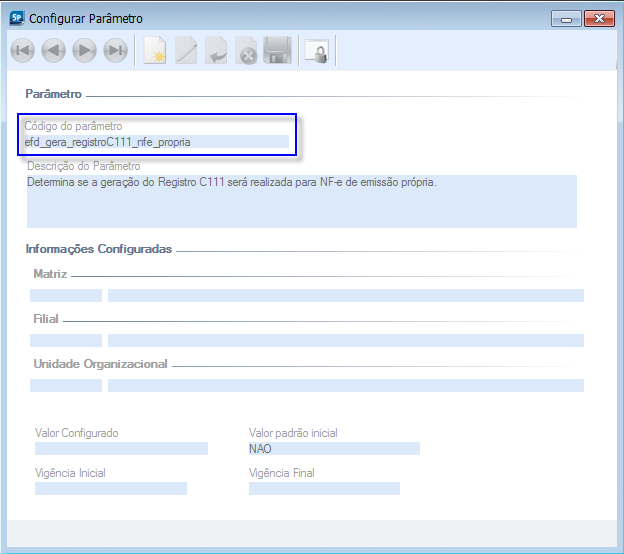Click the Filial description field

pyautogui.click(x=346, y=340)
